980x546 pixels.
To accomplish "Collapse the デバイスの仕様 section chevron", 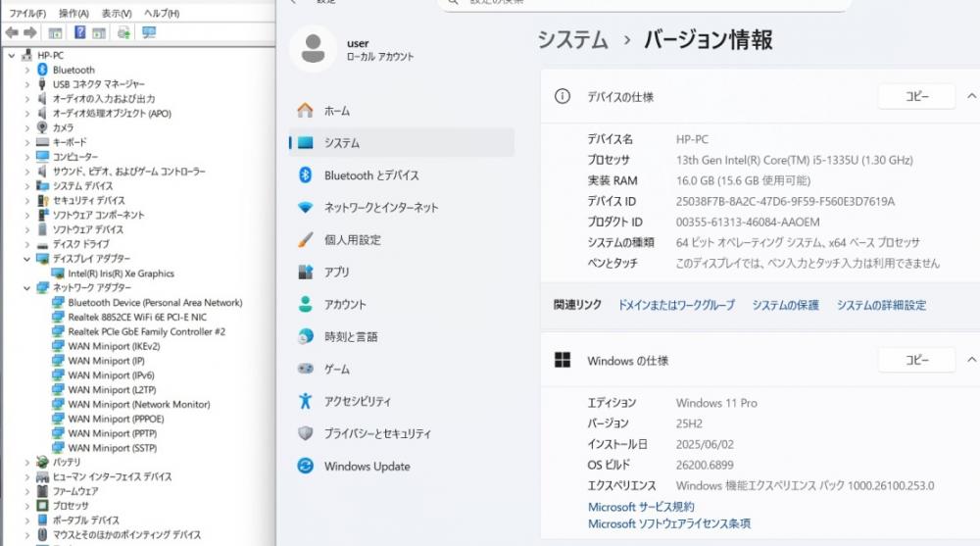I will 972,96.
